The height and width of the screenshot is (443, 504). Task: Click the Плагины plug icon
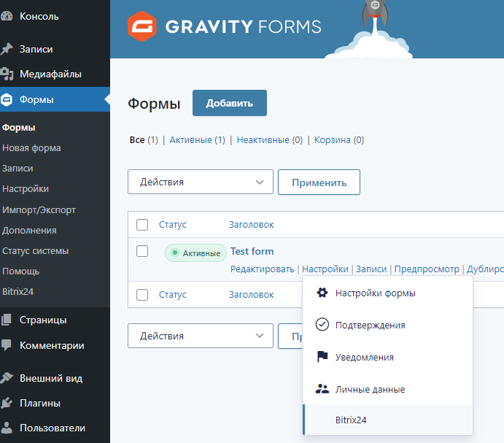pos(7,403)
